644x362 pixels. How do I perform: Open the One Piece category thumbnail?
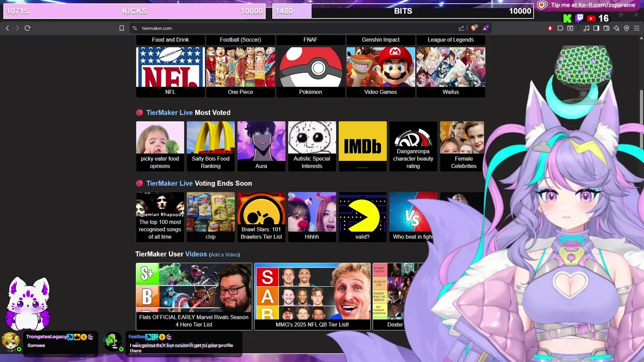[240, 71]
